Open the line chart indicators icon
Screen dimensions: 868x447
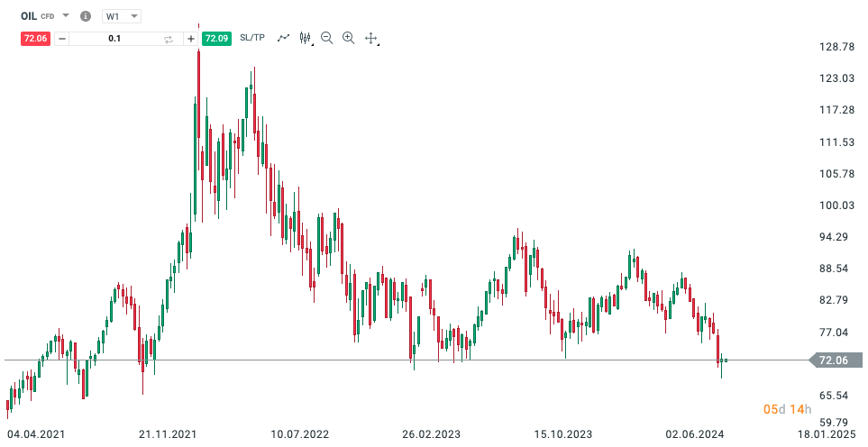pyautogui.click(x=284, y=38)
